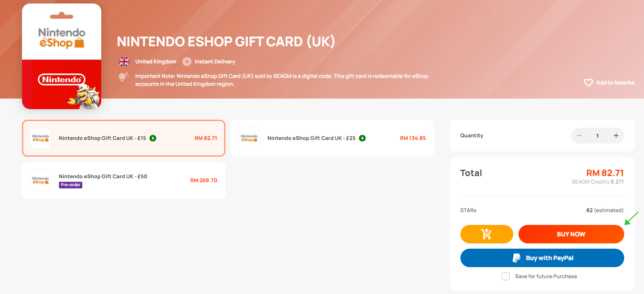Viewport: 644px width, 294px height.
Task: Click the lightbulb Important Note icon
Action: point(123,77)
